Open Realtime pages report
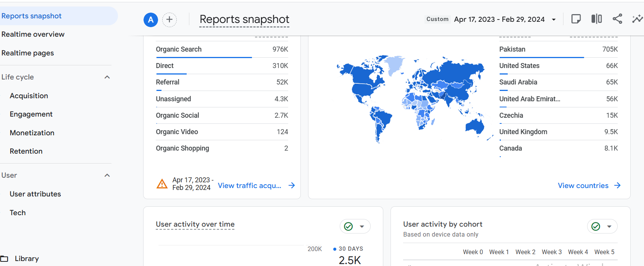This screenshot has height=266, width=644. click(x=27, y=53)
